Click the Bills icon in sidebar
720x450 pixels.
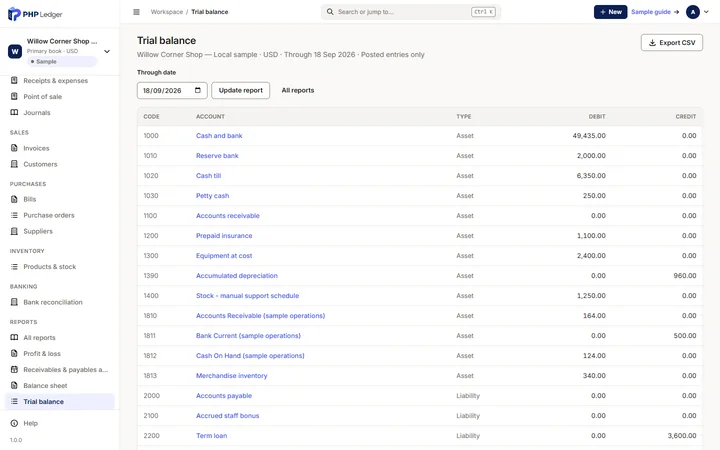(14, 199)
